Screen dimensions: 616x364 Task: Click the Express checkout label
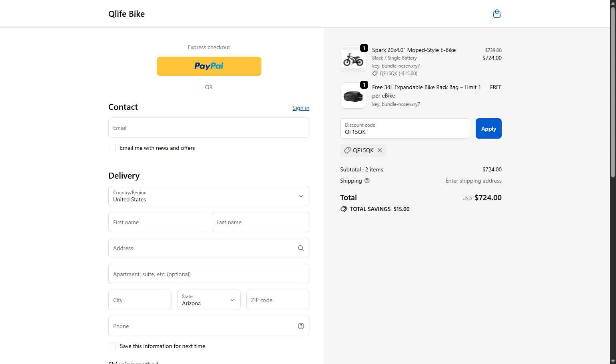click(x=209, y=47)
